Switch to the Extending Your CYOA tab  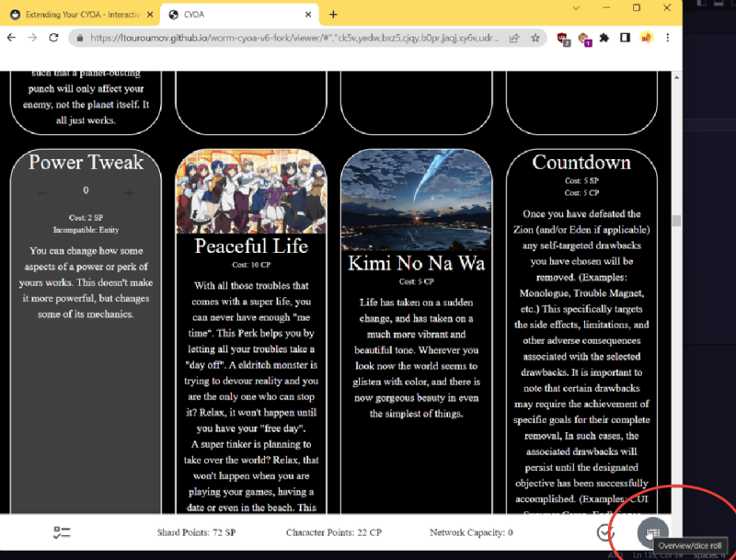(81, 15)
